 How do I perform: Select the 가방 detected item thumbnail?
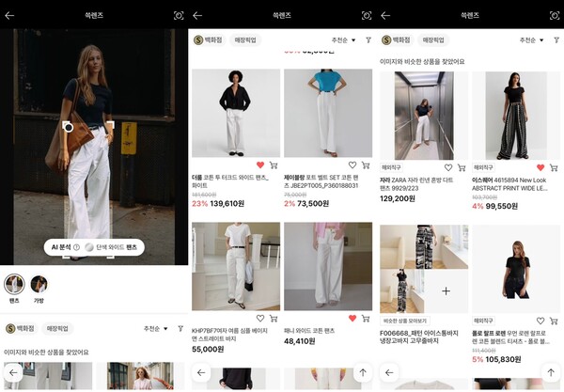(39, 285)
